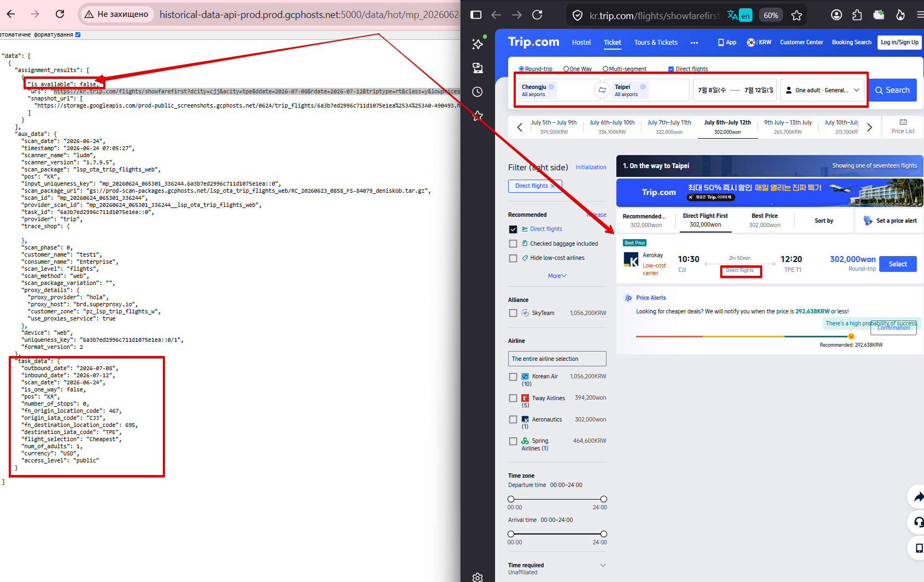Image resolution: width=924 pixels, height=582 pixels.
Task: Click the right handle of Departure time slider
Action: coord(604,499)
